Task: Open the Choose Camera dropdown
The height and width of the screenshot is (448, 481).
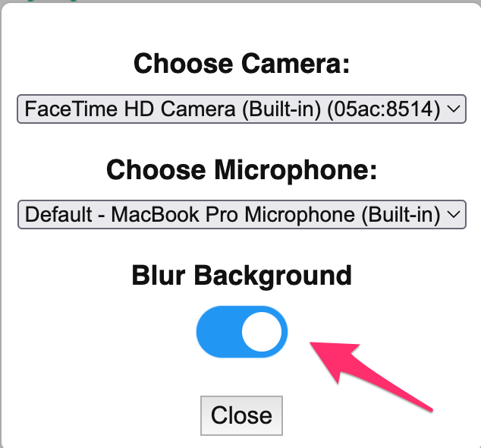Action: pyautogui.click(x=241, y=109)
